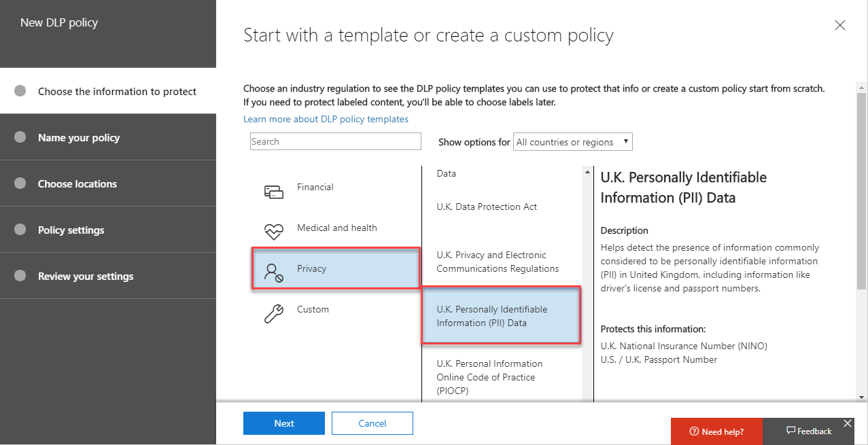This screenshot has height=445, width=868.
Task: Open Learn more about DLP policy templates link
Action: click(x=326, y=119)
